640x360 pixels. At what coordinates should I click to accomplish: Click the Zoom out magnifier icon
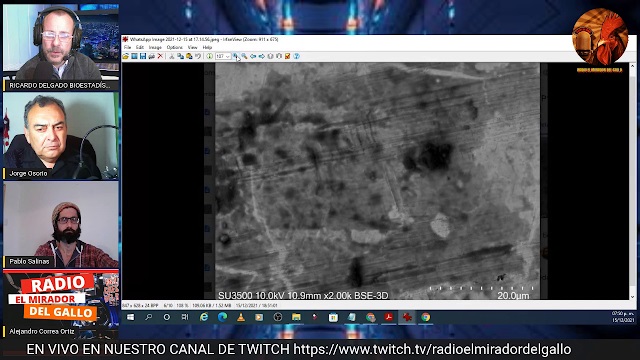coord(244,56)
